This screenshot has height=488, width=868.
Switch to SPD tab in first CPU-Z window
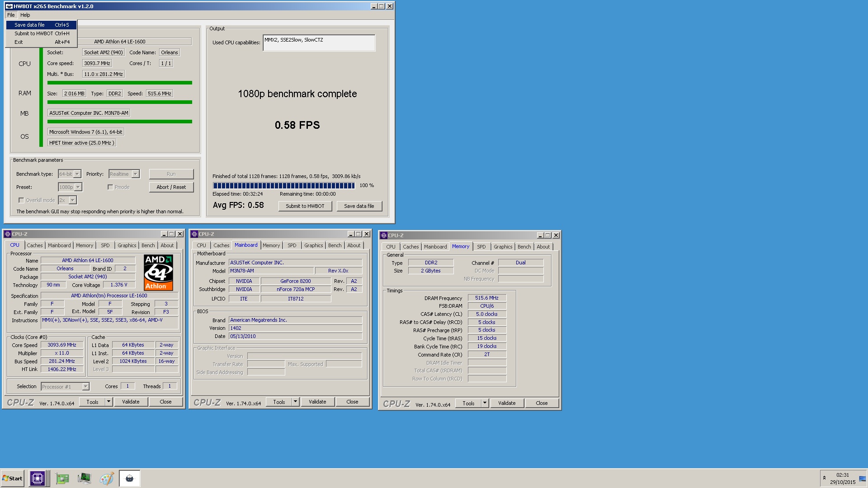(105, 245)
